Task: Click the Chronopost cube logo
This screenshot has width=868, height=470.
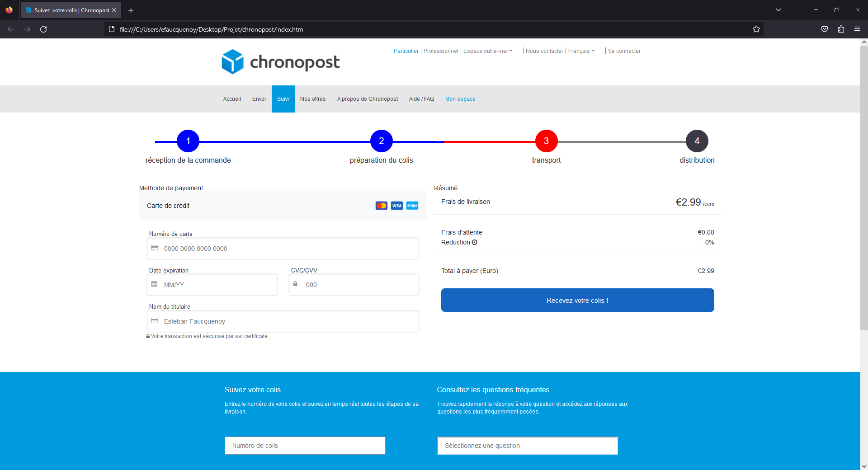Action: pos(232,61)
